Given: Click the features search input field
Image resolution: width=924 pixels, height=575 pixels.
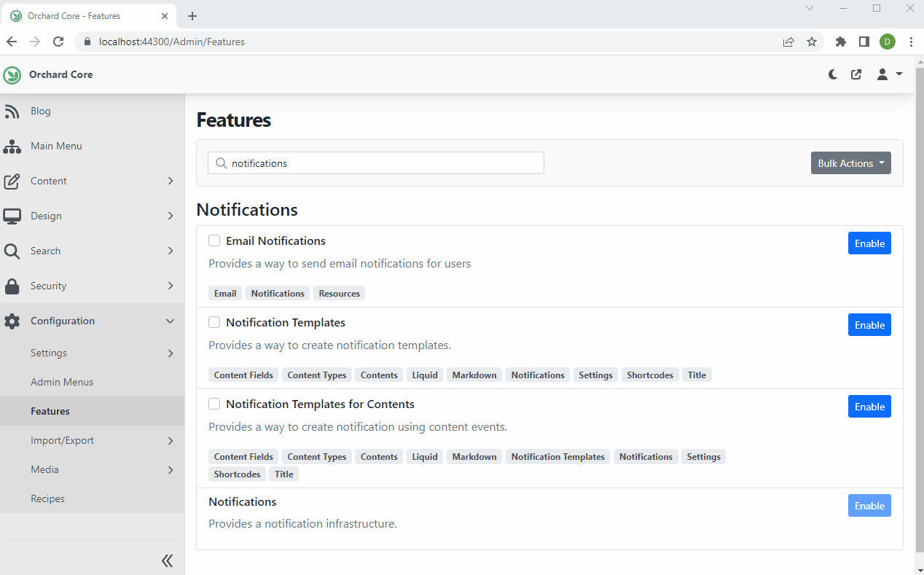Looking at the screenshot, I should coord(376,163).
